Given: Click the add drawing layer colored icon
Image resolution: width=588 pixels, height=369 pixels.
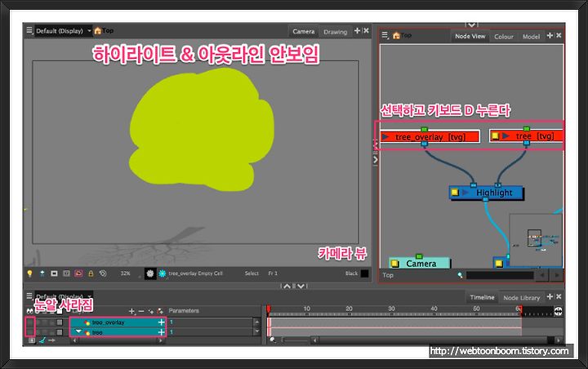Looking at the screenshot, I should coord(160,311).
